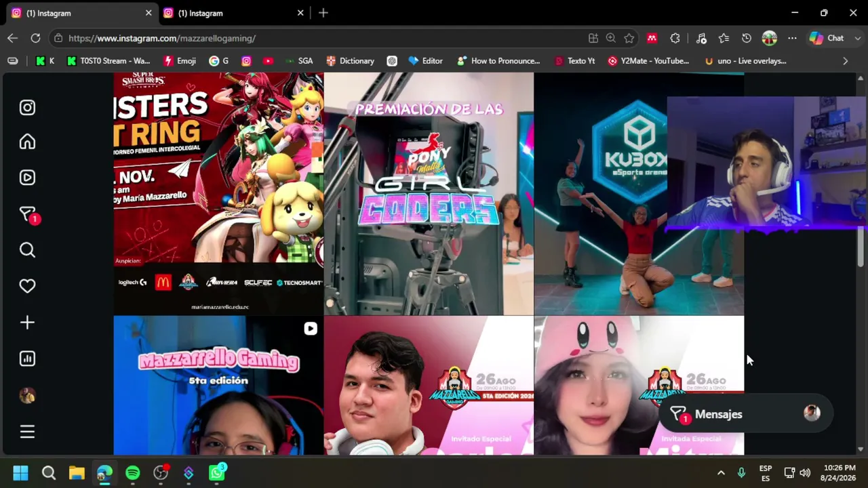
Task: Open Notifications heart icon in sidebar
Action: (27, 286)
